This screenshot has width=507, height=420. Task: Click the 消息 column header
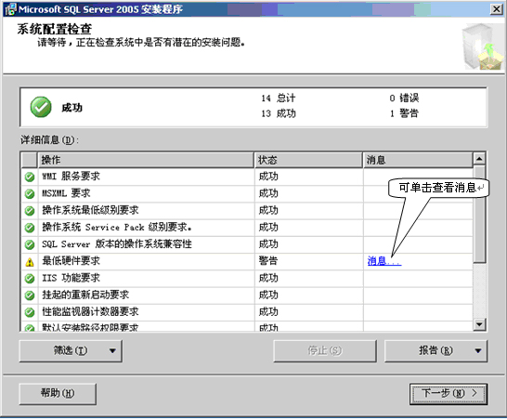pyautogui.click(x=418, y=160)
